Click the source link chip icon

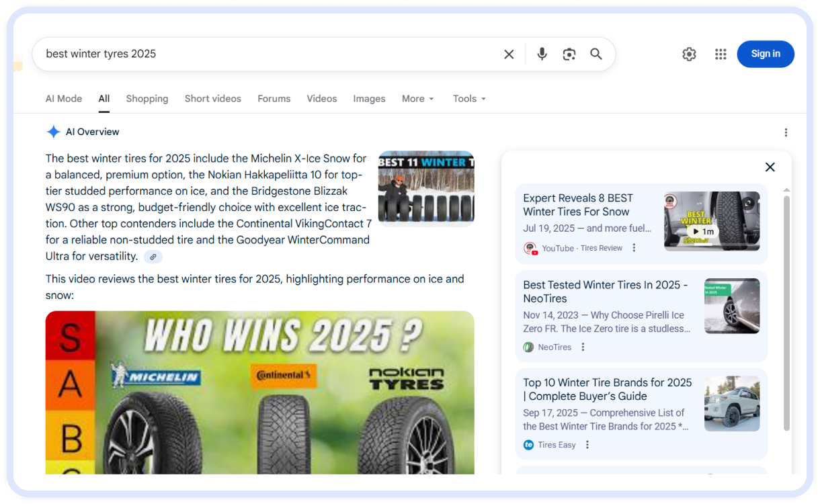click(153, 257)
